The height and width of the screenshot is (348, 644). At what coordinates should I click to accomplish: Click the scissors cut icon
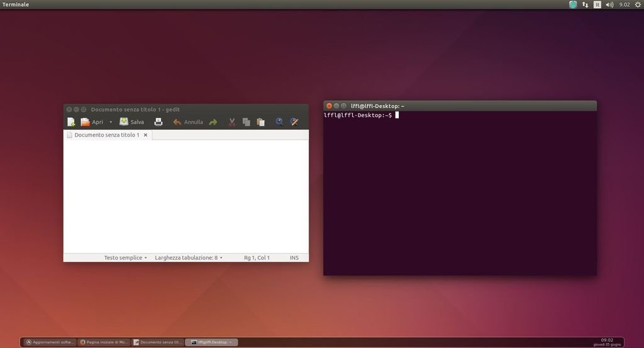[232, 122]
